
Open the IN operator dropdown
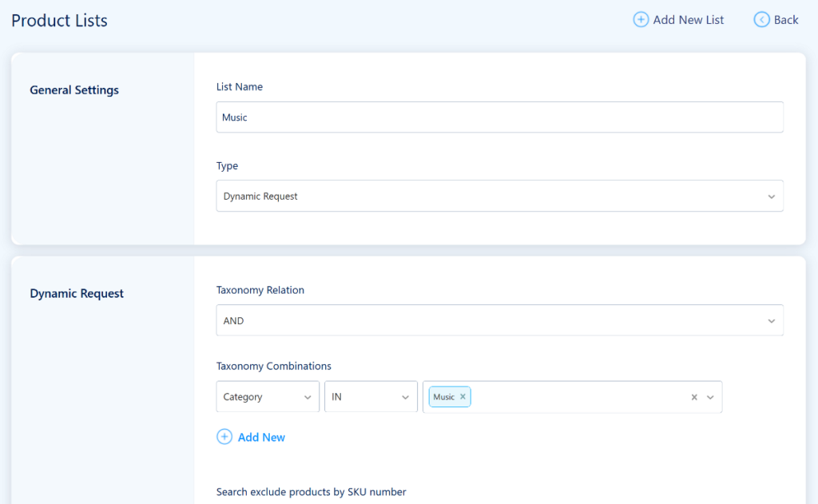tap(371, 396)
